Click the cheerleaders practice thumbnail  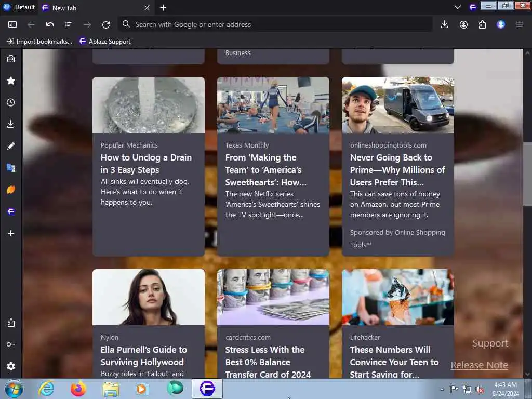(273, 105)
